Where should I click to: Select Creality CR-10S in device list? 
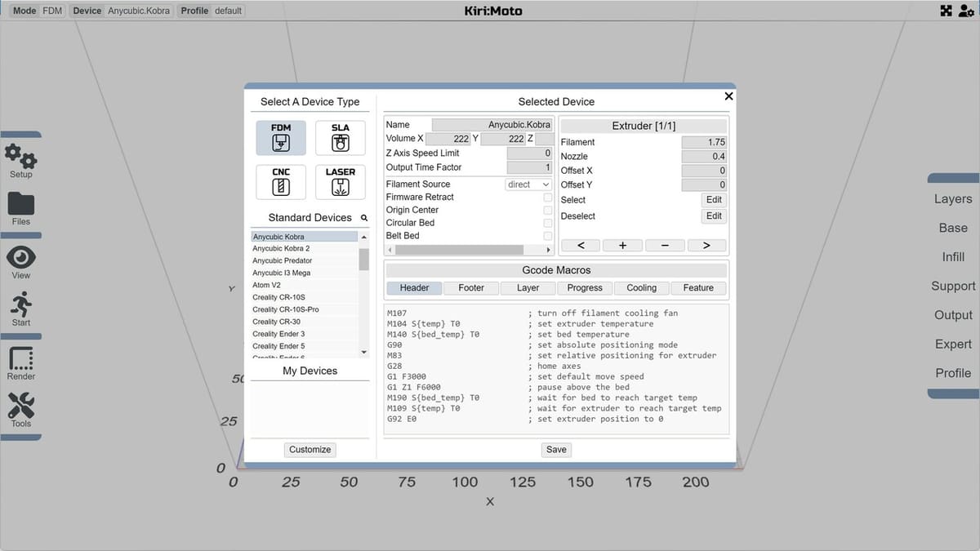[x=305, y=298]
